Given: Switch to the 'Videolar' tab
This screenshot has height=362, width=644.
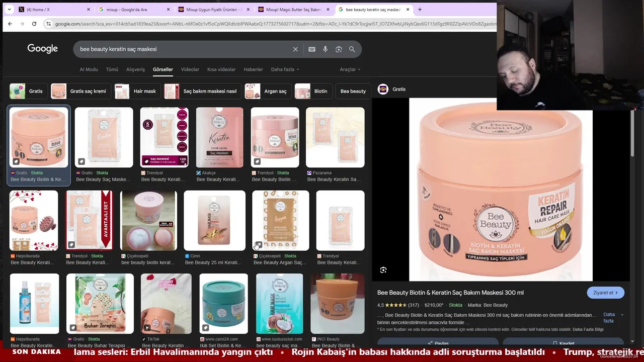Looking at the screenshot, I should click(x=190, y=69).
